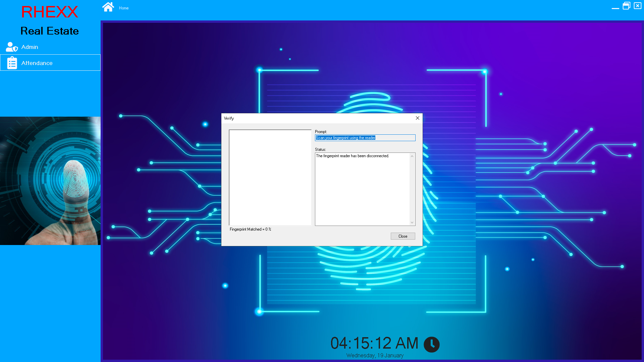Screen dimensions: 644x362
Task: Restore down the application window
Action: pyautogui.click(x=626, y=6)
